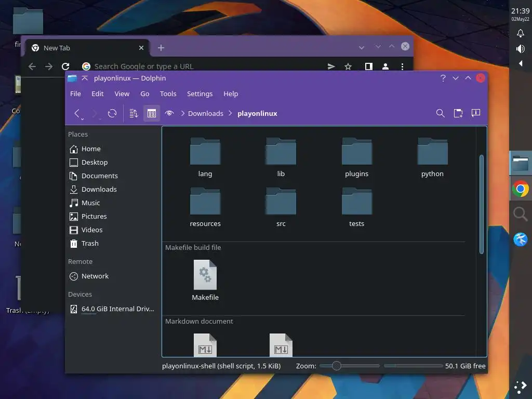Viewport: 532px width, 399px height.
Task: Add a new tab in Chrome
Action: 161,48
